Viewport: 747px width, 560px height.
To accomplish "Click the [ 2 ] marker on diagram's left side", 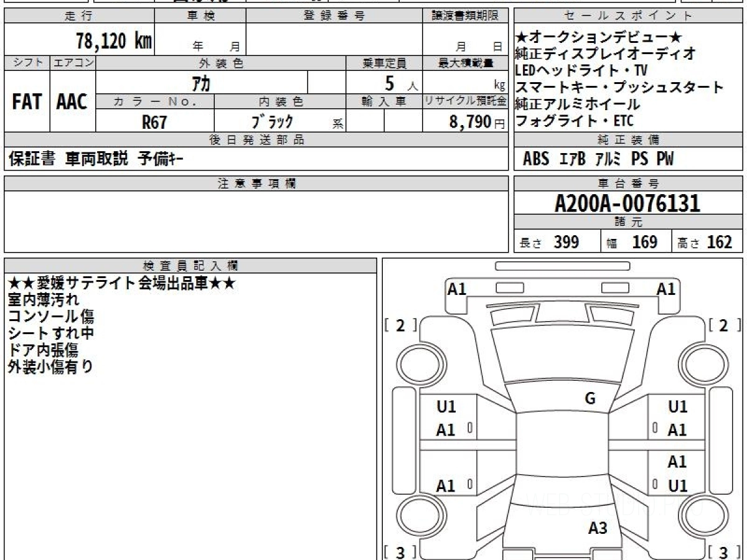I will pos(400,325).
